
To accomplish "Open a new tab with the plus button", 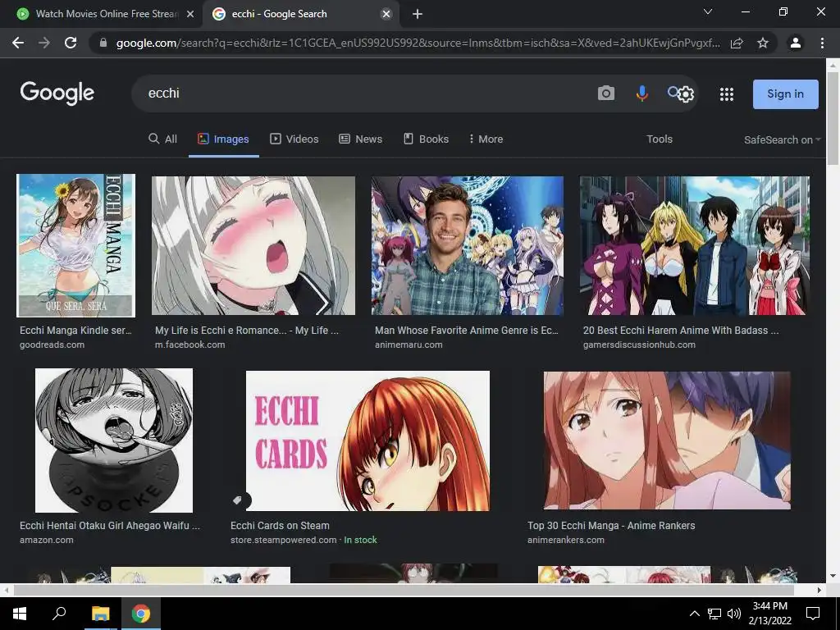I will (418, 14).
